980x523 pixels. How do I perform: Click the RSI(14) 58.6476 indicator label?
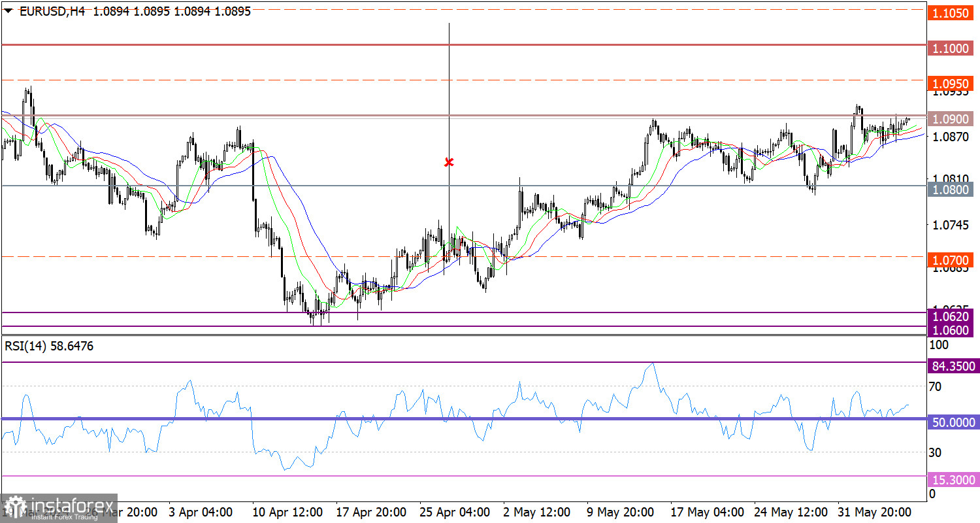[x=49, y=346]
